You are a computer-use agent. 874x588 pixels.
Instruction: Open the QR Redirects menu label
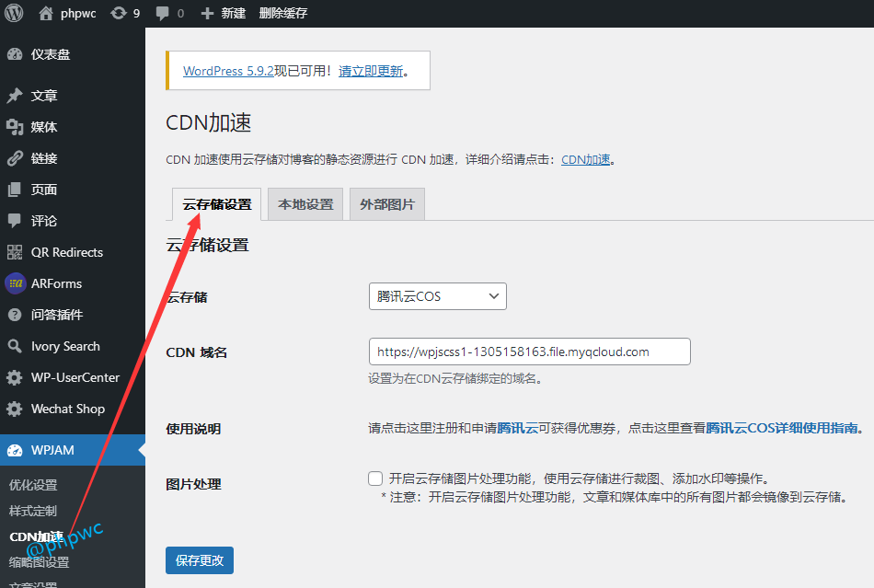pyautogui.click(x=67, y=252)
